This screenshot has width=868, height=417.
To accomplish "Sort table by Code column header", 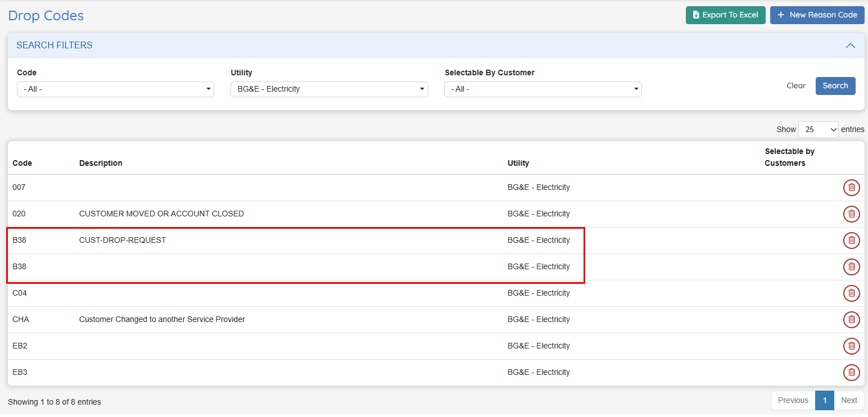I will [22, 163].
